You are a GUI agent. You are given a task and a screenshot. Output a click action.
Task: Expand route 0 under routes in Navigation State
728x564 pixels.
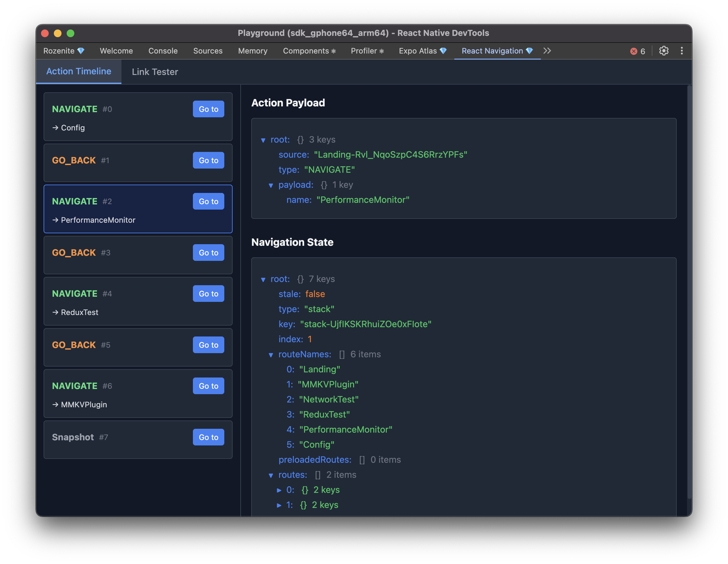point(279,490)
